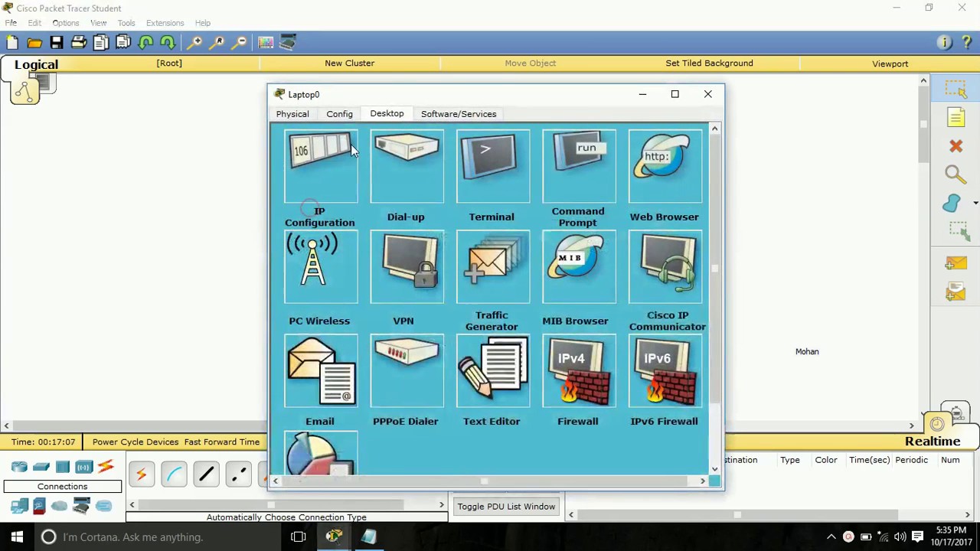
Task: Open the Email app icon
Action: 321,370
